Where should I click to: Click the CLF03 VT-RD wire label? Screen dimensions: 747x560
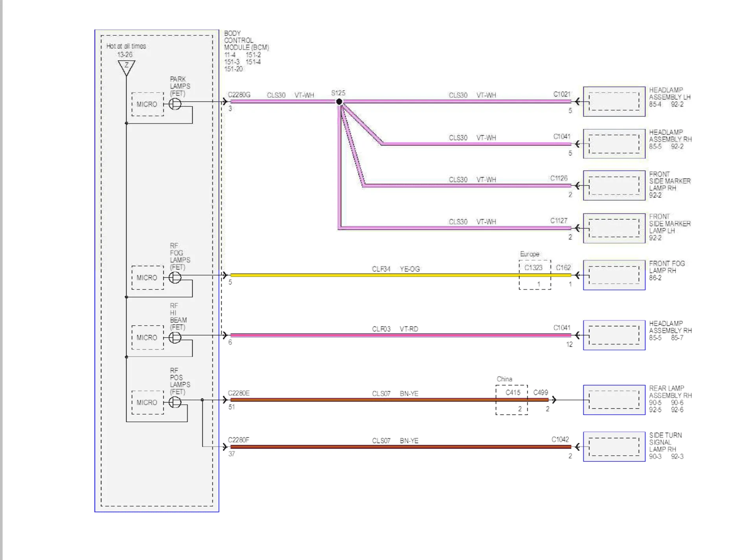pyautogui.click(x=395, y=329)
